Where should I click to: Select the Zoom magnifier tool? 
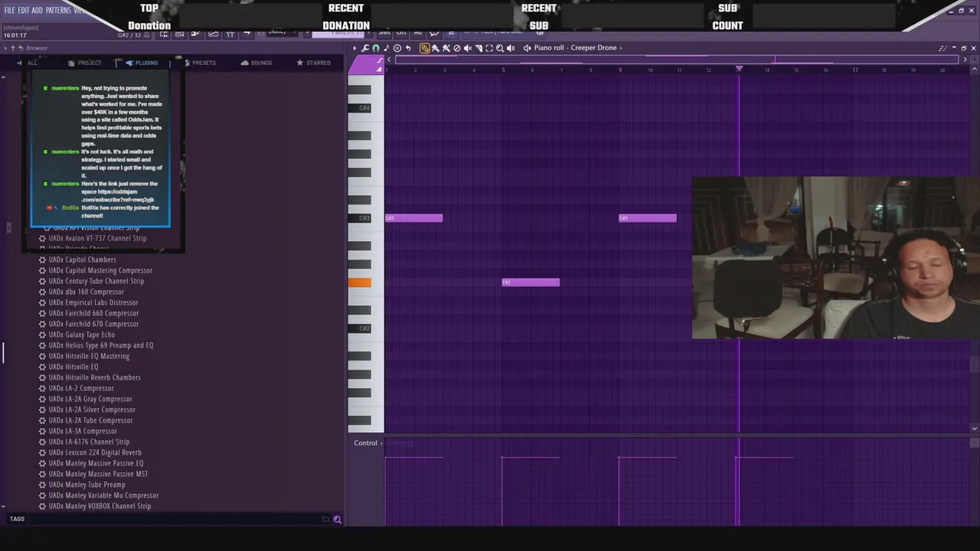(500, 48)
